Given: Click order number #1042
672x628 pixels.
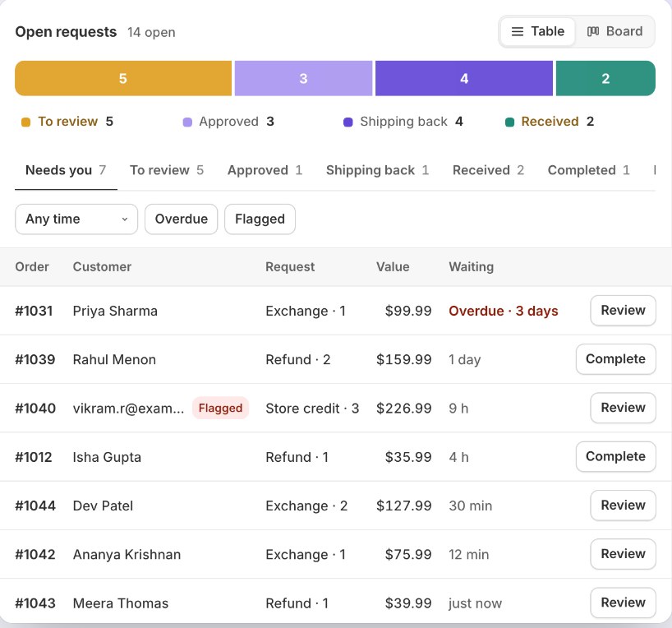Looking at the screenshot, I should [x=35, y=554].
